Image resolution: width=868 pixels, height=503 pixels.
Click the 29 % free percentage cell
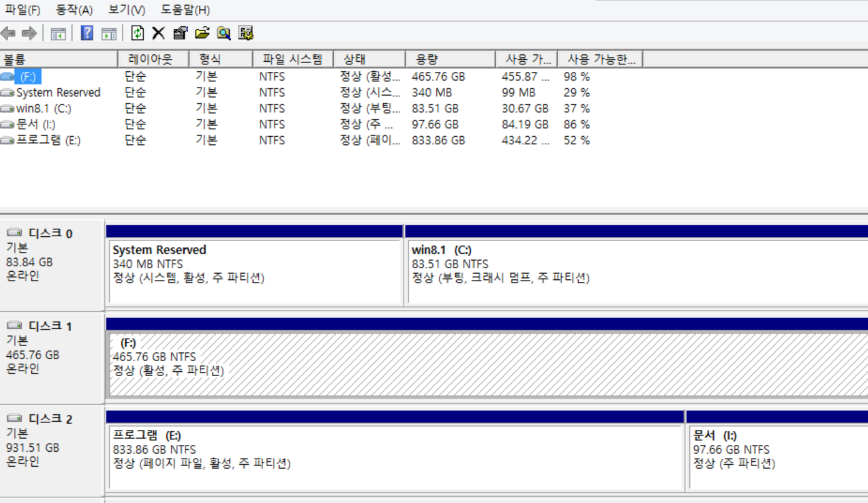576,92
